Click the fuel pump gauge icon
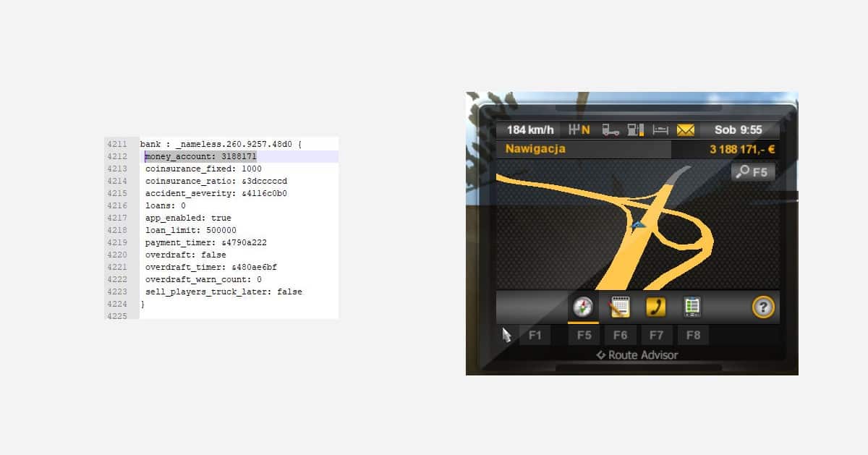 click(636, 130)
